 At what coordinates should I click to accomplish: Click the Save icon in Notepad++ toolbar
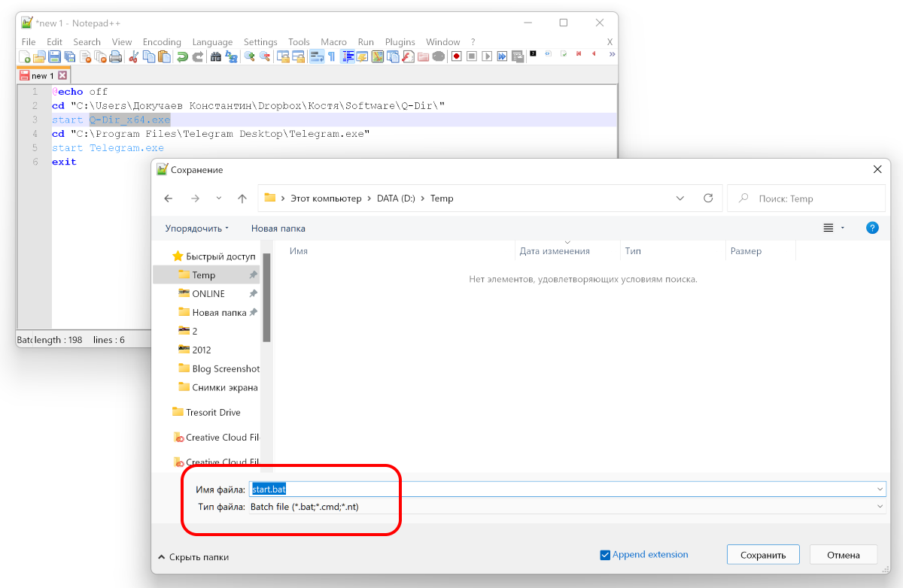tap(54, 56)
